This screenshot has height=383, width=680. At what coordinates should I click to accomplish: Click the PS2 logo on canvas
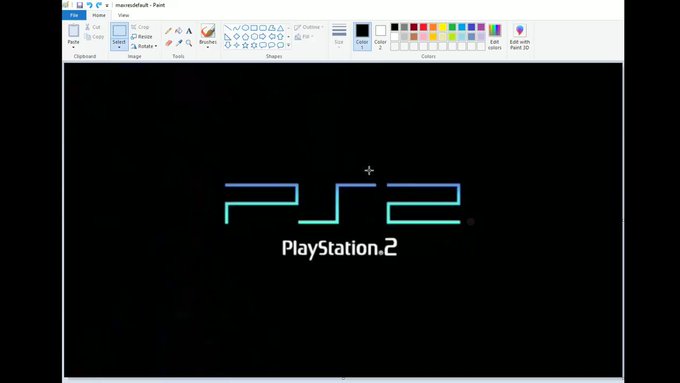[x=343, y=204]
